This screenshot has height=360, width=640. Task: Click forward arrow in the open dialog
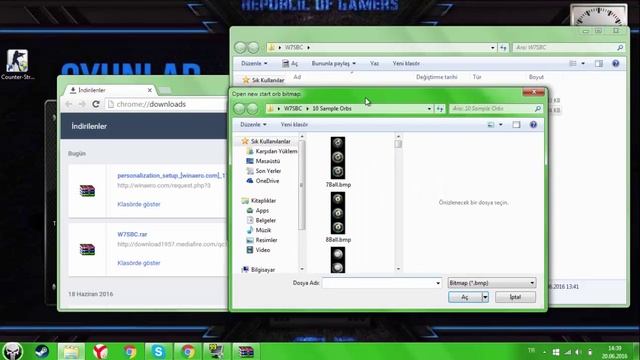[x=252, y=109]
